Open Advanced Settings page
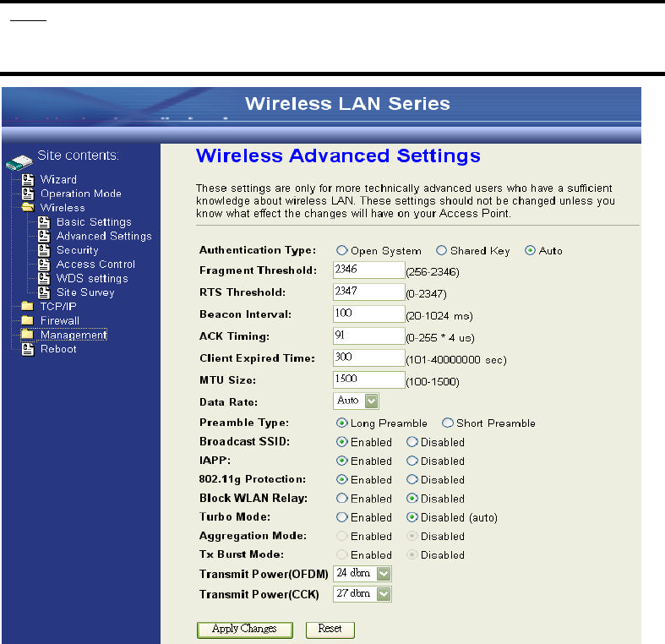The height and width of the screenshot is (644, 665). (x=104, y=236)
